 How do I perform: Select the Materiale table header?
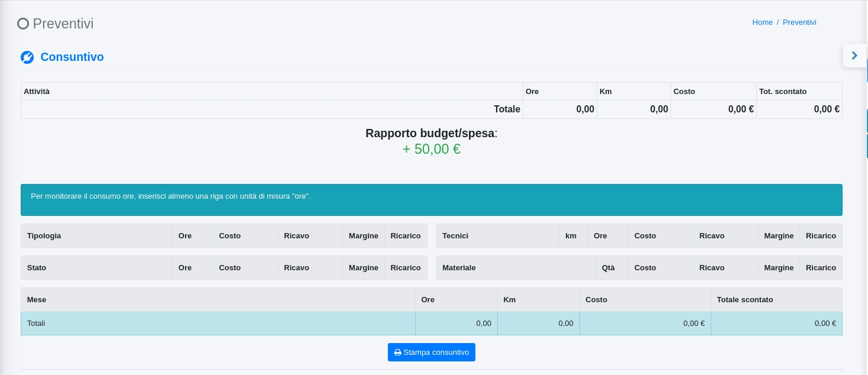[459, 268]
